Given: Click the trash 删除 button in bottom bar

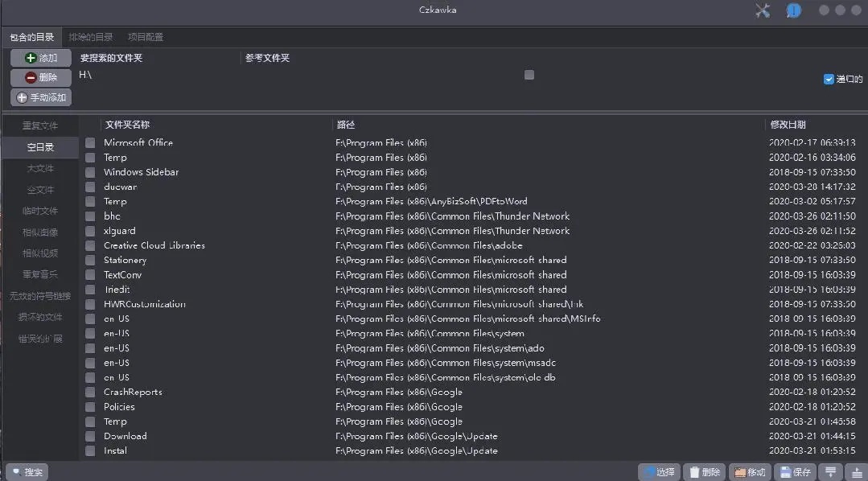Looking at the screenshot, I should (x=704, y=472).
